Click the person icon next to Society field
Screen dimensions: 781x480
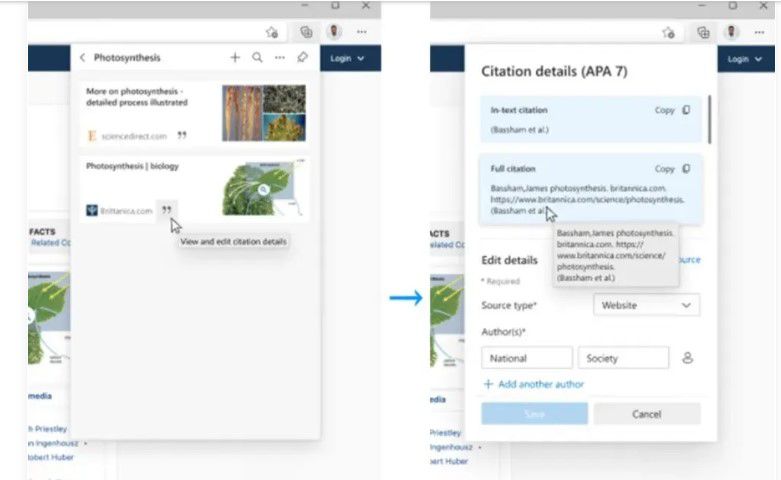tap(687, 358)
